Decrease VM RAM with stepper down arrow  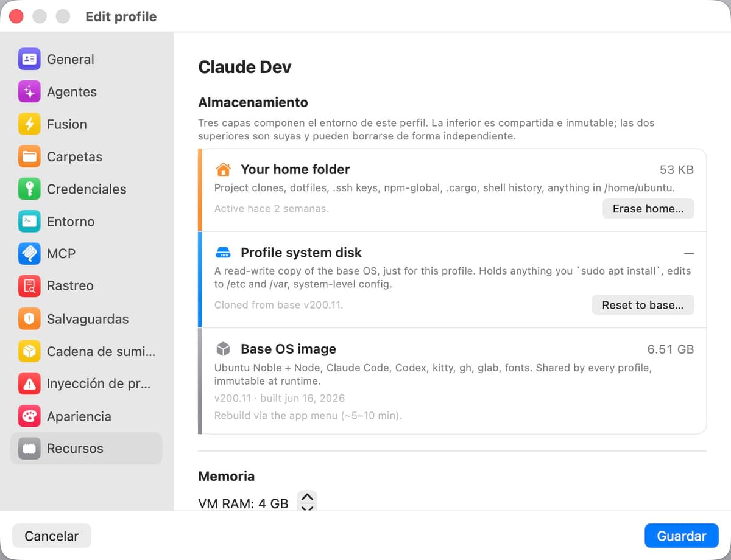pos(308,507)
